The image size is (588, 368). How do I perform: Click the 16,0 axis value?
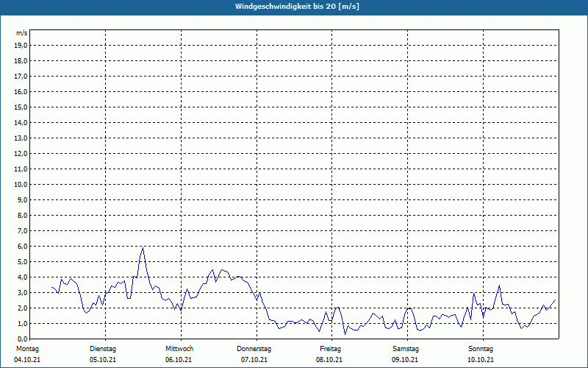point(21,91)
